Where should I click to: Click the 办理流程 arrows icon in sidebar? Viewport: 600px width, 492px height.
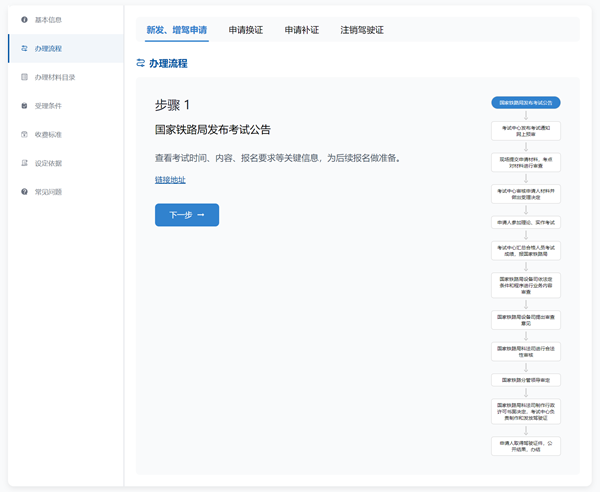pyautogui.click(x=24, y=48)
